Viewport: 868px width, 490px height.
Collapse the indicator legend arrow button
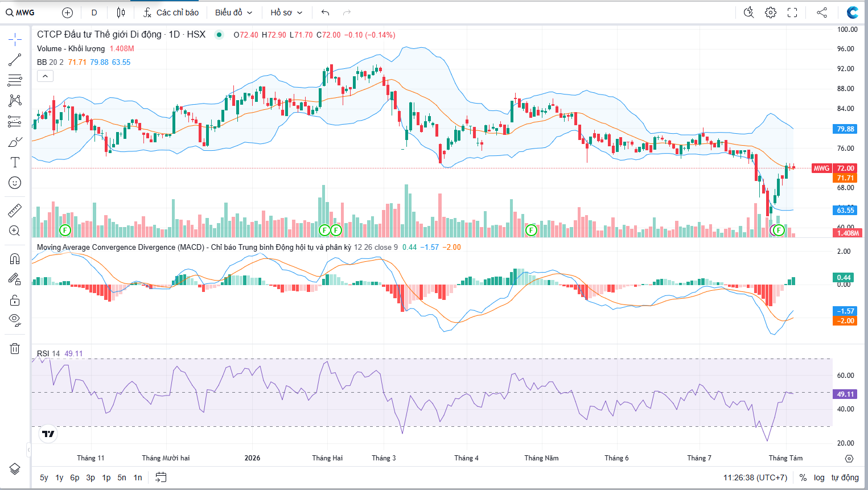coord(45,76)
